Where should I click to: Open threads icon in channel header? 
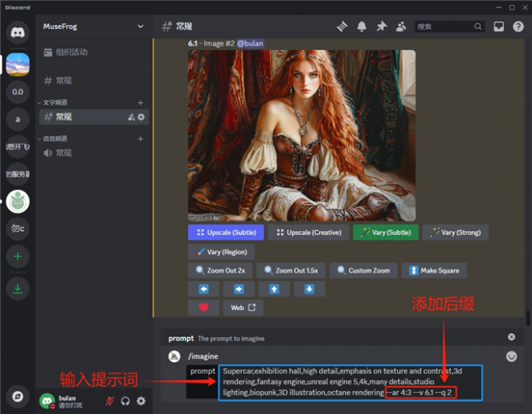click(342, 27)
